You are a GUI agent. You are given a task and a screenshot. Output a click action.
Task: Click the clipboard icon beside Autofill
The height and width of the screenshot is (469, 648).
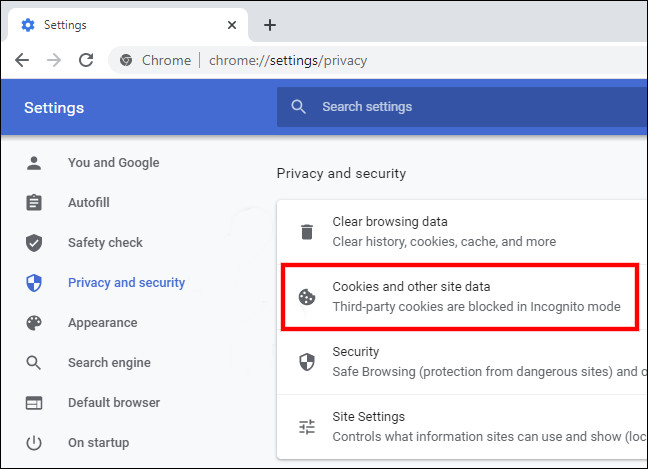pyautogui.click(x=34, y=202)
